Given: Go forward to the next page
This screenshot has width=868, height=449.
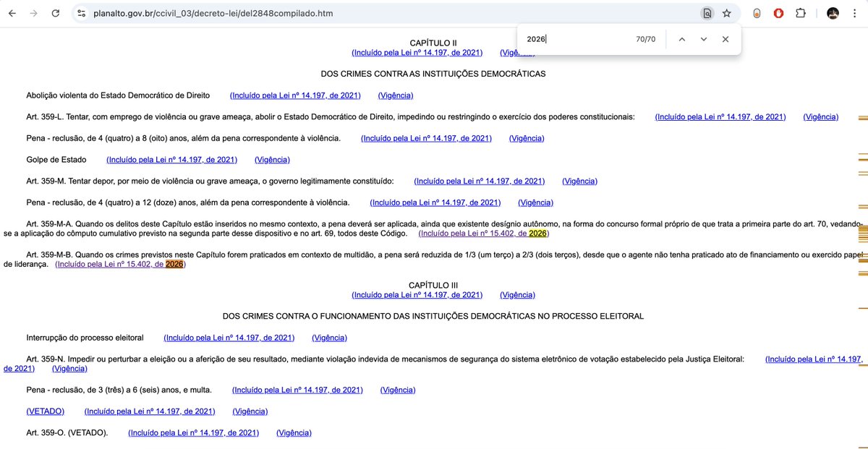Looking at the screenshot, I should [33, 13].
